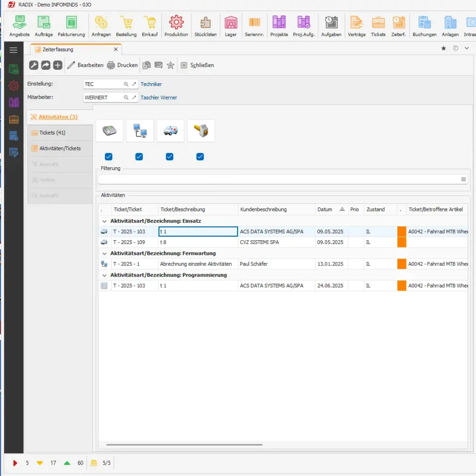Switch to the Aktivitäten/Tickets tab
476x476 pixels.
(x=60, y=148)
